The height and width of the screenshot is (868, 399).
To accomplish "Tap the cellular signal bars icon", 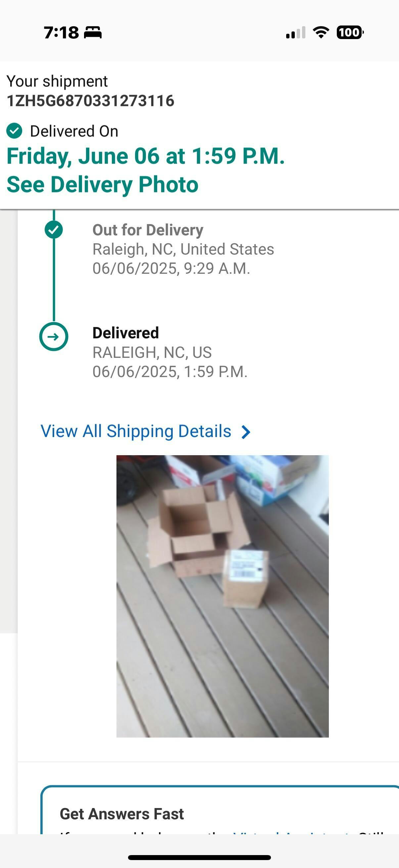I will pyautogui.click(x=296, y=32).
